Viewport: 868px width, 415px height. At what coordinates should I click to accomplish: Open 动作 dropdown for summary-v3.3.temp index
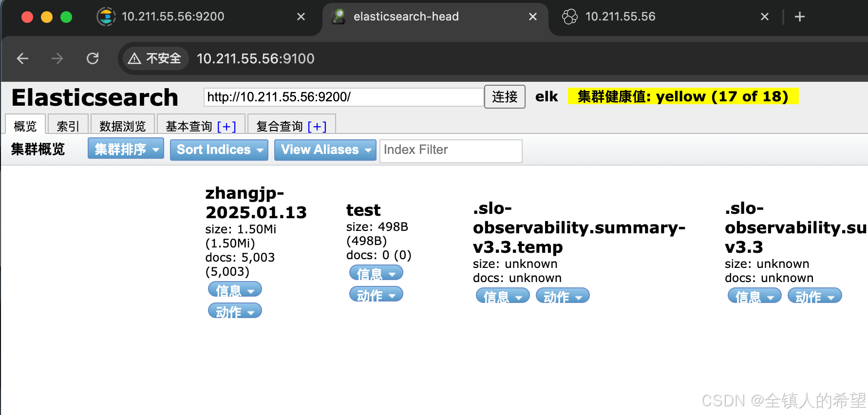pyautogui.click(x=563, y=296)
